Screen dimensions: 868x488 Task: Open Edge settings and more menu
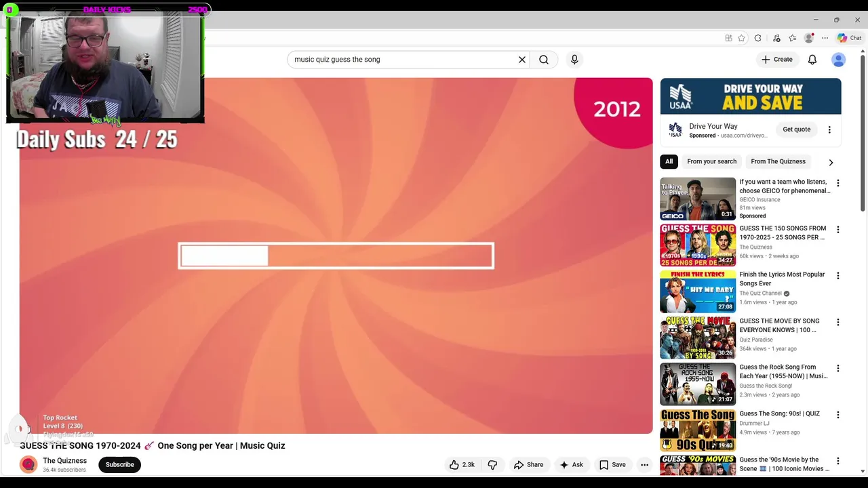point(825,38)
